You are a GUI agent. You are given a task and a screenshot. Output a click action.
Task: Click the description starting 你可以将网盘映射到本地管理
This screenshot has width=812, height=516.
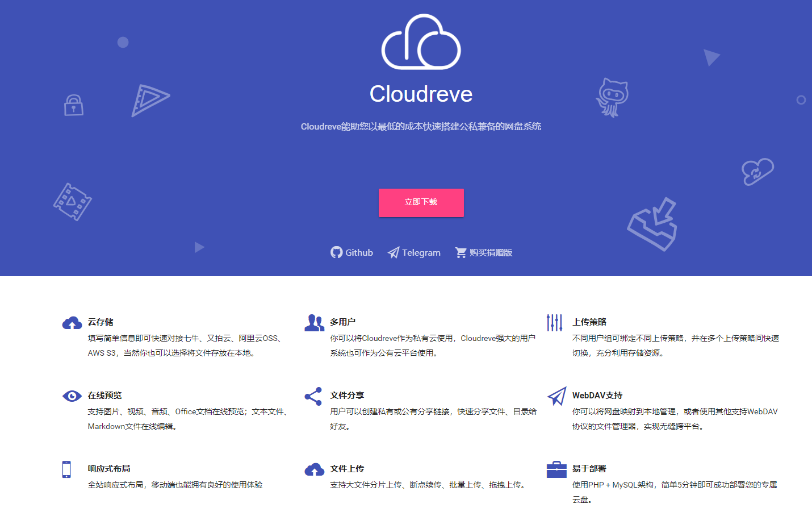[675, 419]
